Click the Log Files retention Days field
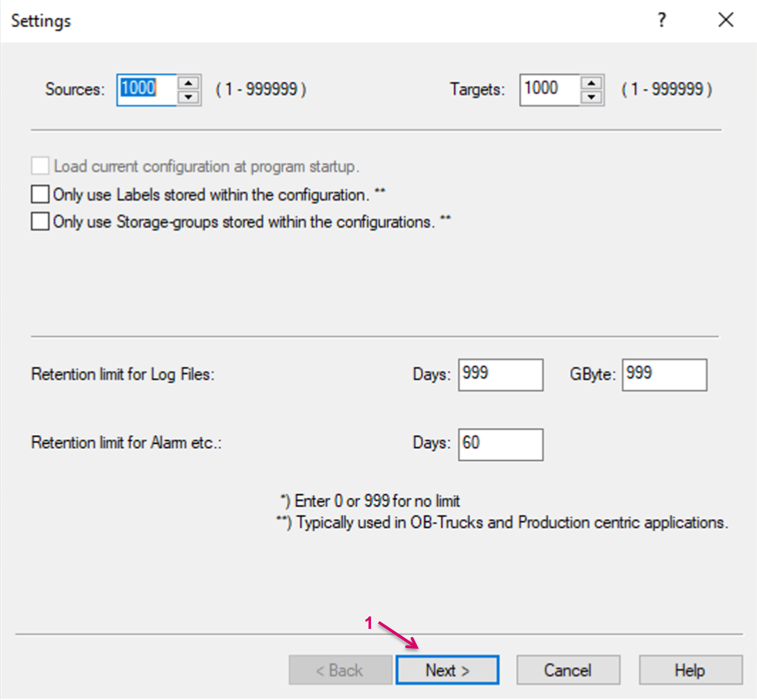The width and height of the screenshot is (757, 700). [500, 375]
